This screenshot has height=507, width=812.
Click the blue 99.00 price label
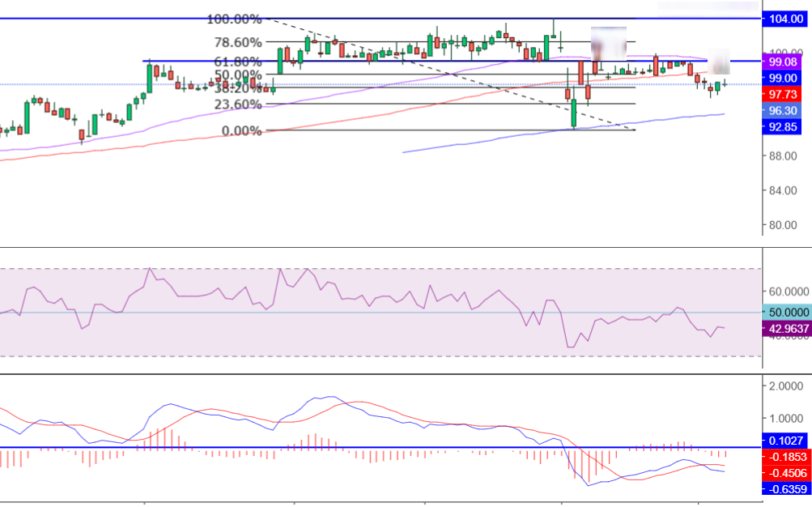(x=784, y=78)
